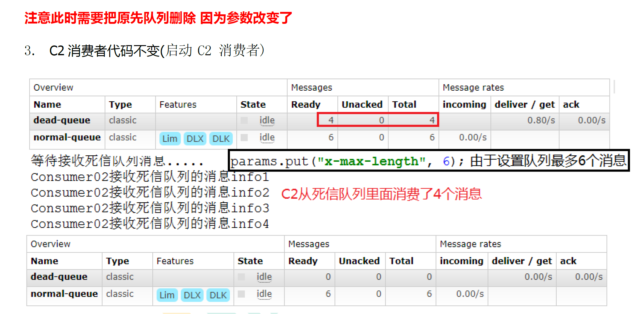Click grey state indicator of lower normal-queue
Viewport: 644px width, 314px height.
(241, 294)
